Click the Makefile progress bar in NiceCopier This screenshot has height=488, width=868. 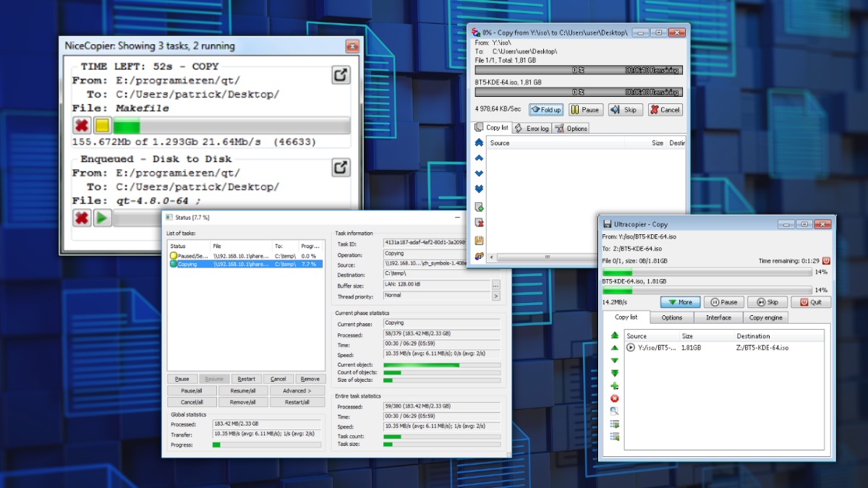point(231,125)
